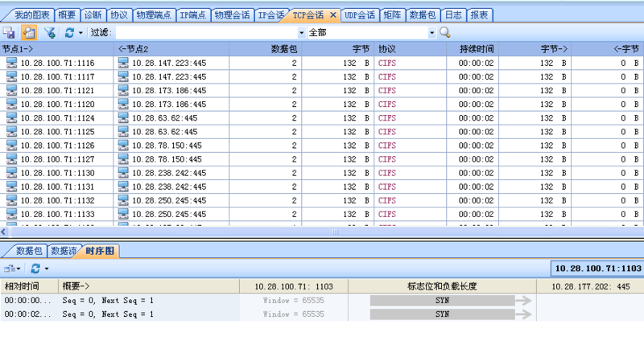The width and height of the screenshot is (644, 353).
Task: Click the magnifier search icon beside 全部
Action: (445, 32)
